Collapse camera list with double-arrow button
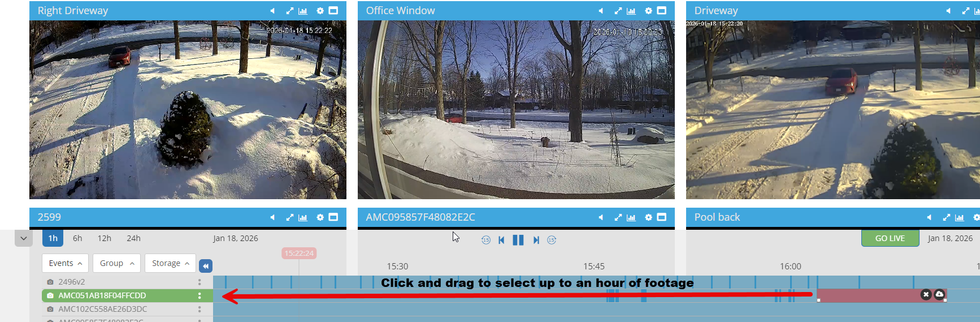Image resolution: width=980 pixels, height=322 pixels. [206, 265]
